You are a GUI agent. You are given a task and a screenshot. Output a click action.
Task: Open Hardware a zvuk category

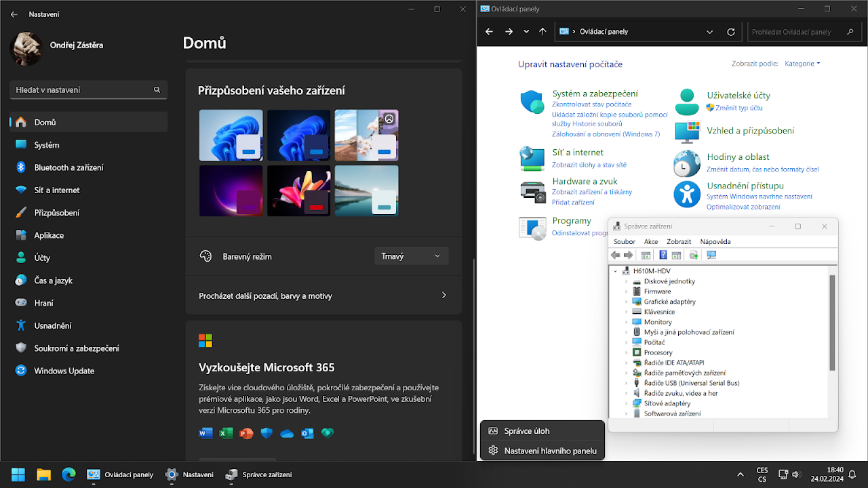pyautogui.click(x=585, y=181)
